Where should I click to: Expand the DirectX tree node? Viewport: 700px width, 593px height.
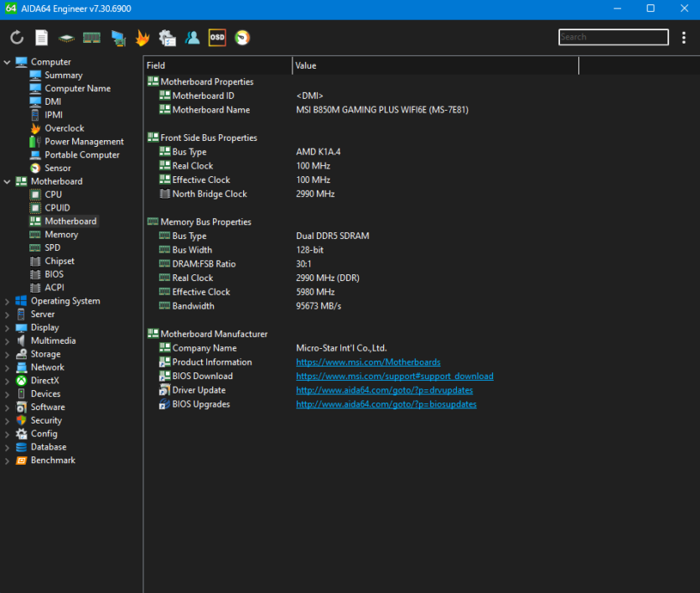pos(8,382)
